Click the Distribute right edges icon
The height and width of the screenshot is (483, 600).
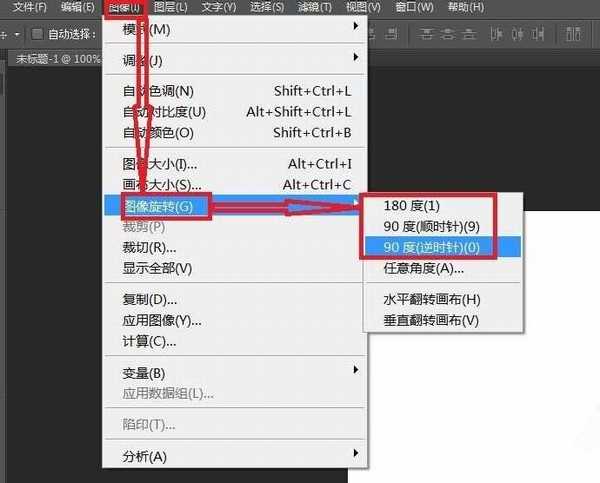(x=542, y=34)
